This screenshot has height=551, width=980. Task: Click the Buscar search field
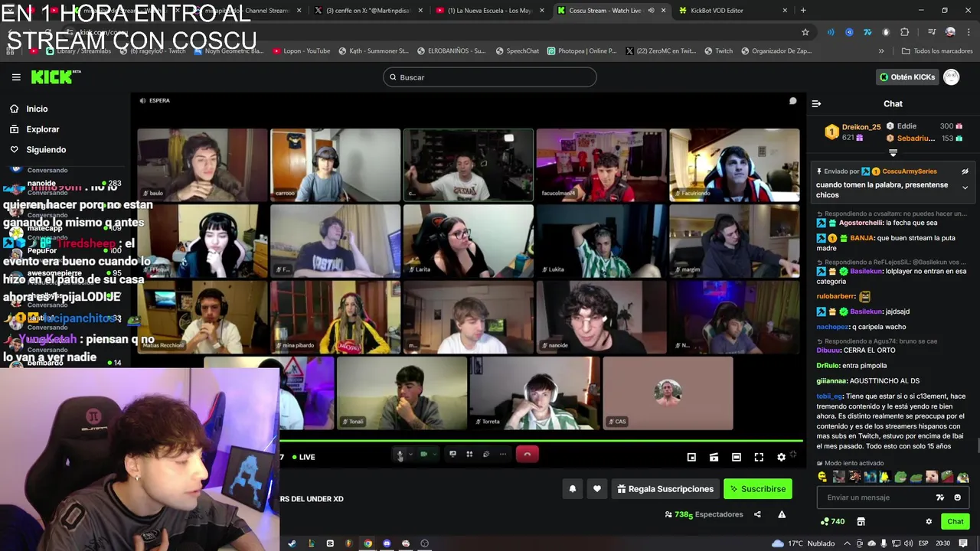[490, 77]
